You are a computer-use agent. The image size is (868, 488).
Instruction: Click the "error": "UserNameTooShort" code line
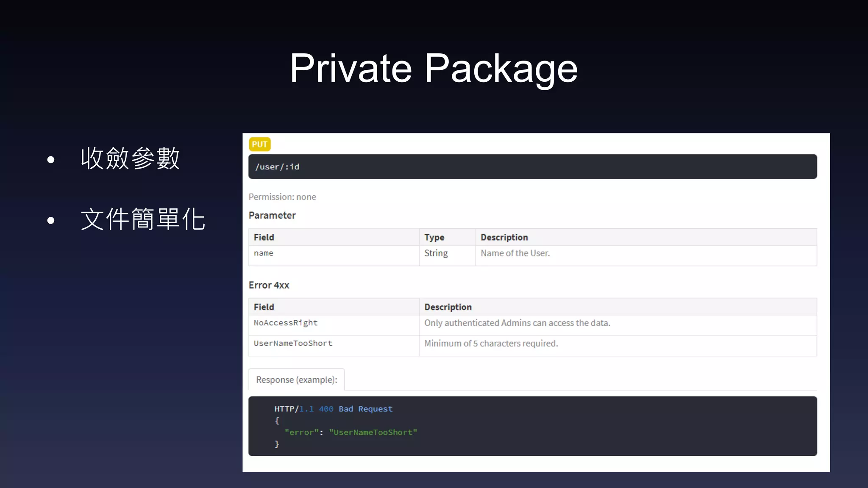[x=351, y=432]
